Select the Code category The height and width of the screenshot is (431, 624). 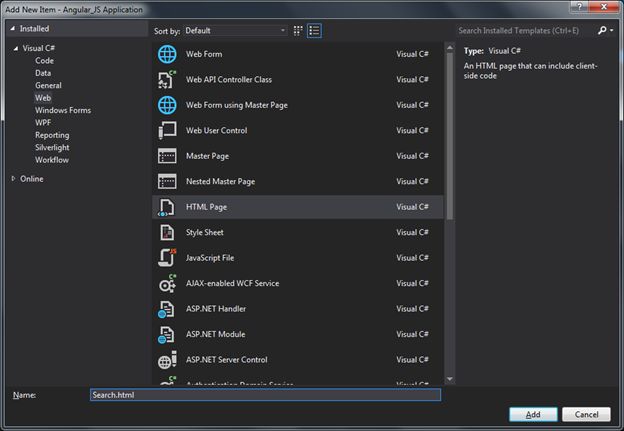[x=44, y=61]
